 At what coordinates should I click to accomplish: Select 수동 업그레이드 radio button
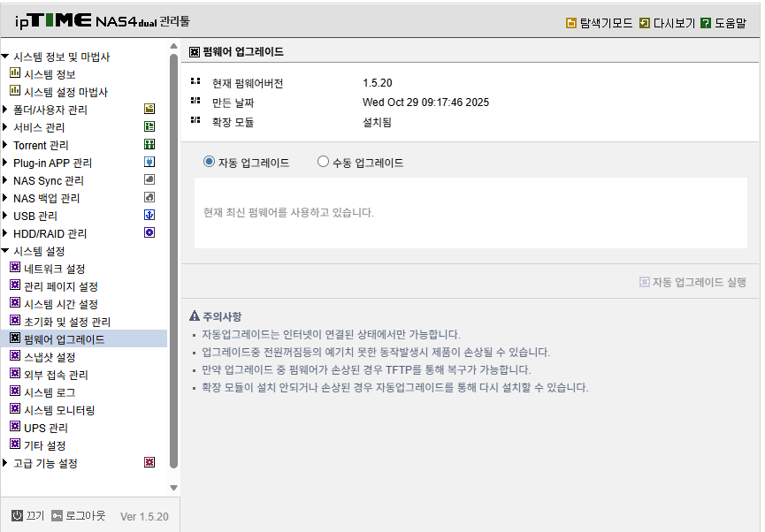coord(323,162)
